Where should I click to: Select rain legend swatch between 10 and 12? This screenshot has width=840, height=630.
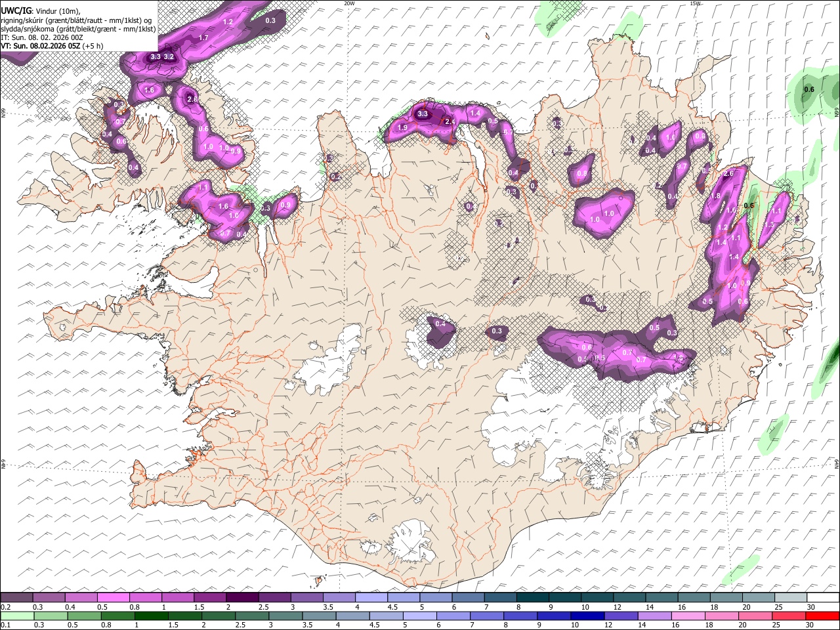[588, 616]
